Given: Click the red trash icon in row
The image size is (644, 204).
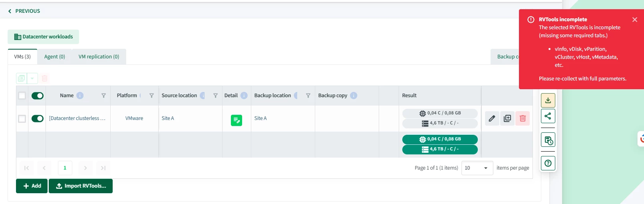Looking at the screenshot, I should click(x=523, y=118).
